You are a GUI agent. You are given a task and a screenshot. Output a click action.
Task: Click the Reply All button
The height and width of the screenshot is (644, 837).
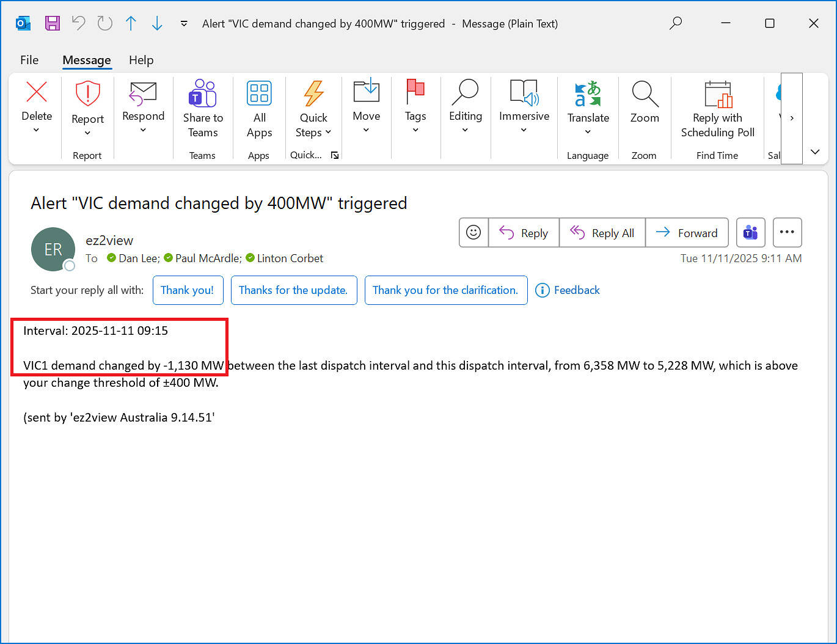pos(602,233)
